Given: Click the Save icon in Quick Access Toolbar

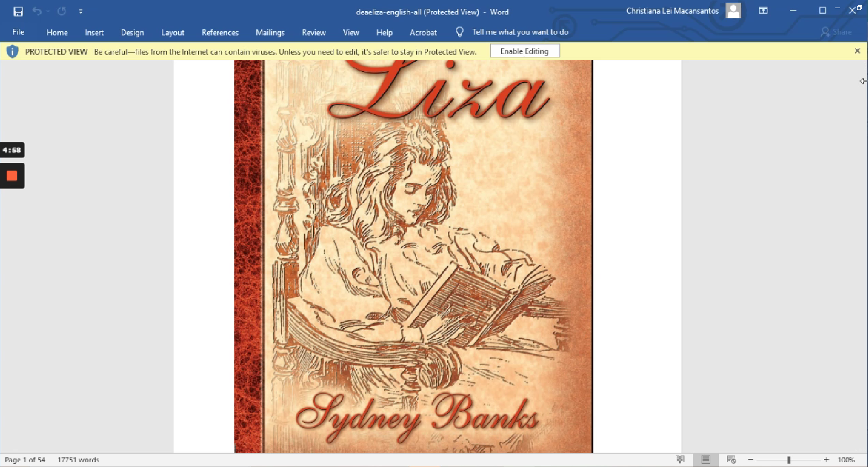Looking at the screenshot, I should click(18, 11).
